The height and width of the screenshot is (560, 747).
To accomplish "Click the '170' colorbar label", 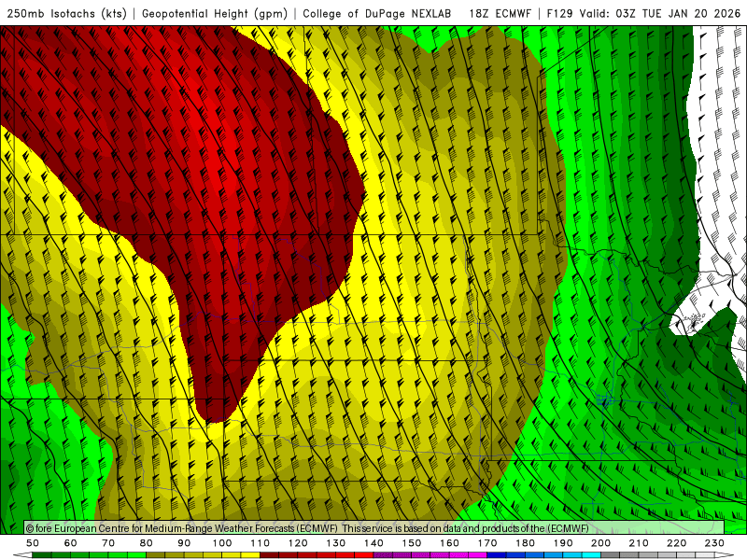I will tap(487, 543).
